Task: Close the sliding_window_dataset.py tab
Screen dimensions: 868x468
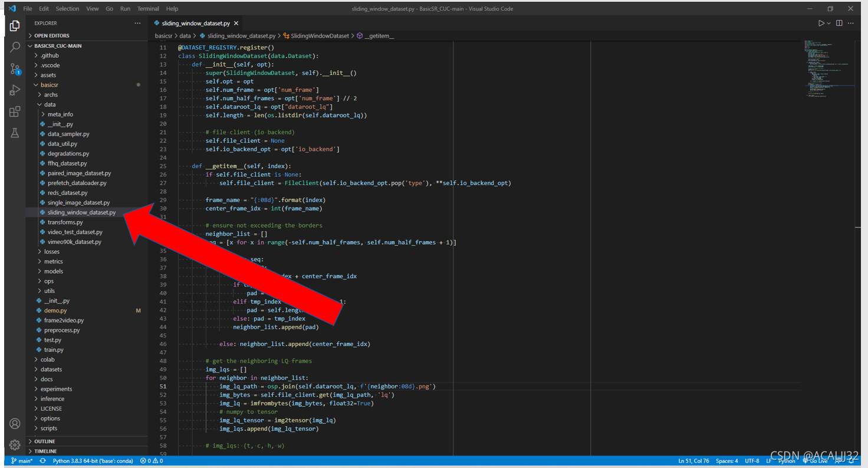Action: click(236, 24)
